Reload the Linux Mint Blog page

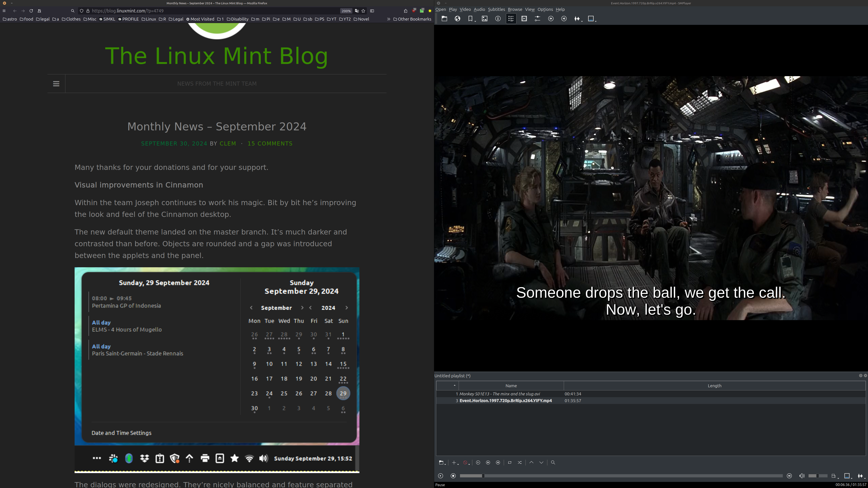coord(31,11)
